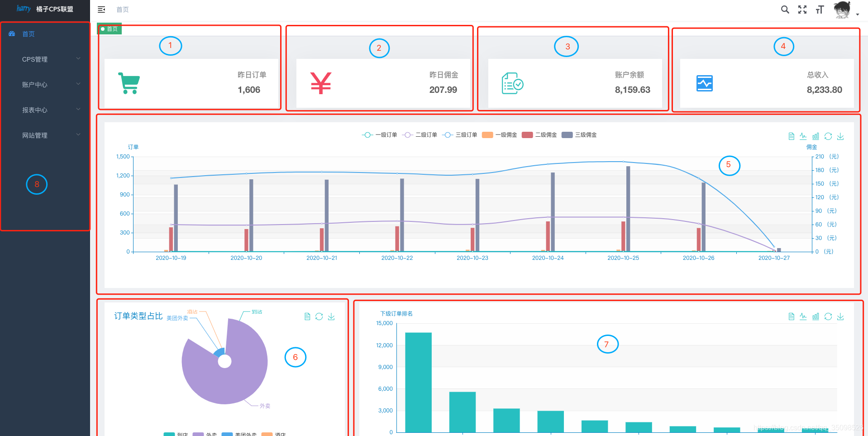868x436 pixels.
Task: Switch 订单/佣金 chart to line type
Action: [803, 136]
